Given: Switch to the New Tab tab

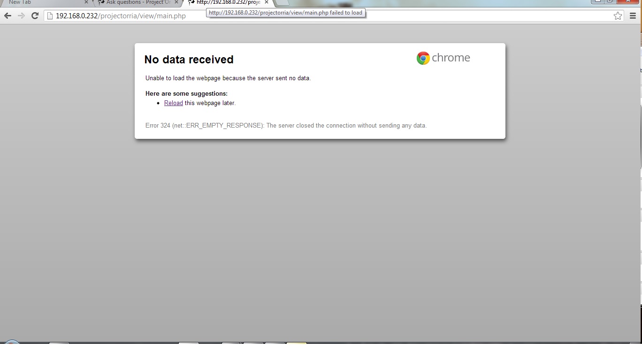Looking at the screenshot, I should (x=42, y=2).
